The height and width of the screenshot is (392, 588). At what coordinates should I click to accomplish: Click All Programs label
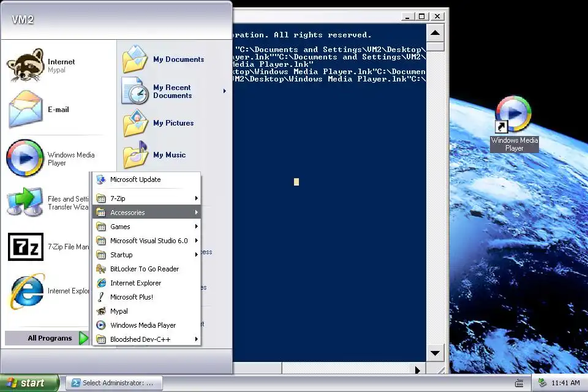coord(50,338)
